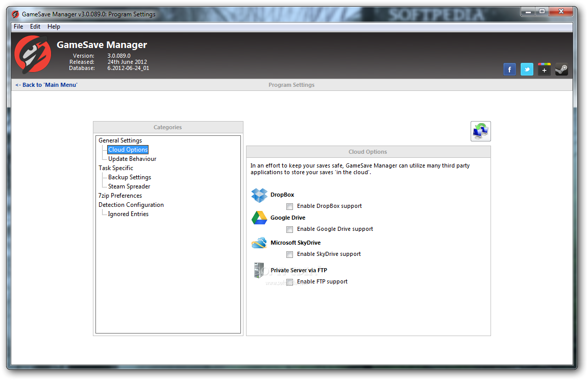Click the Google Drive heading text
The image size is (588, 380).
pyautogui.click(x=288, y=218)
